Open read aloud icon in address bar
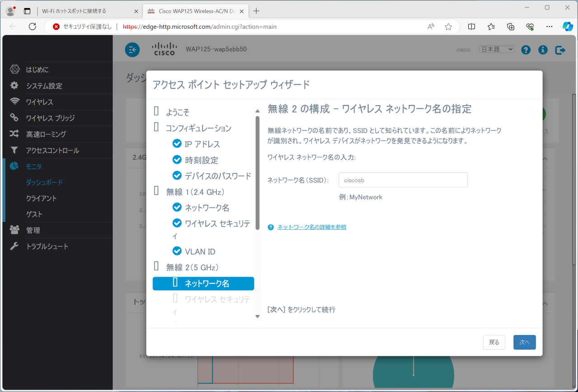 (x=431, y=27)
